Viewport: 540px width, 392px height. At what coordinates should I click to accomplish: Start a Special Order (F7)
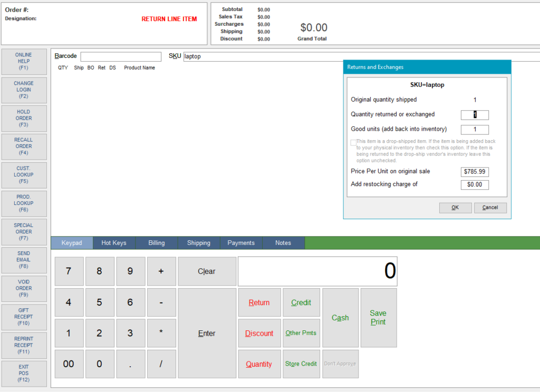tap(24, 232)
